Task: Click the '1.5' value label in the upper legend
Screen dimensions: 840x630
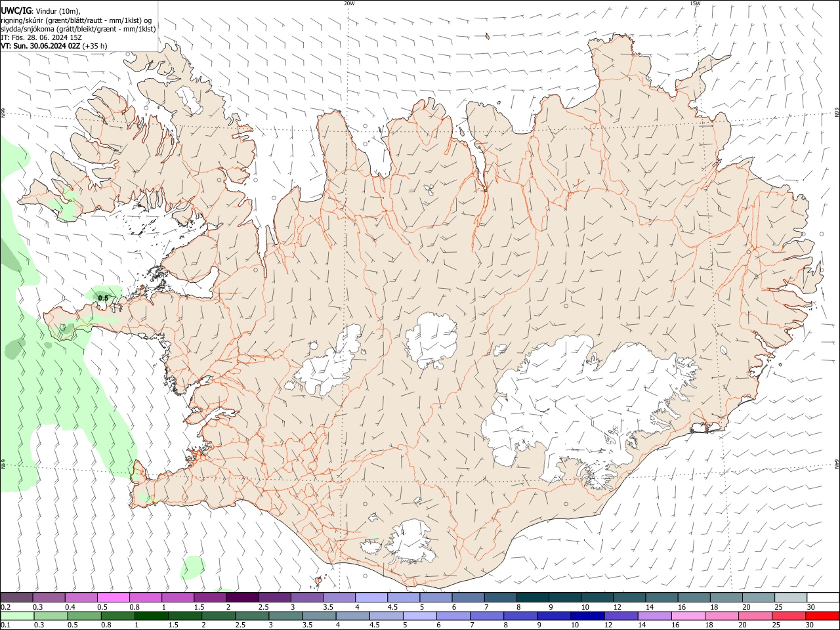Action: (x=199, y=607)
